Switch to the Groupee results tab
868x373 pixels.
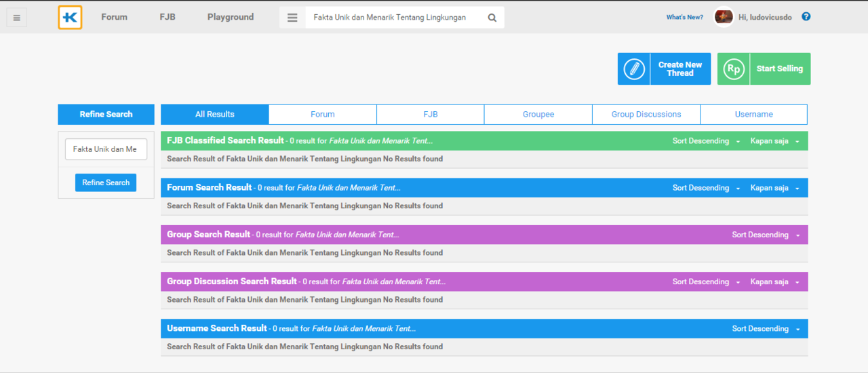coord(538,115)
